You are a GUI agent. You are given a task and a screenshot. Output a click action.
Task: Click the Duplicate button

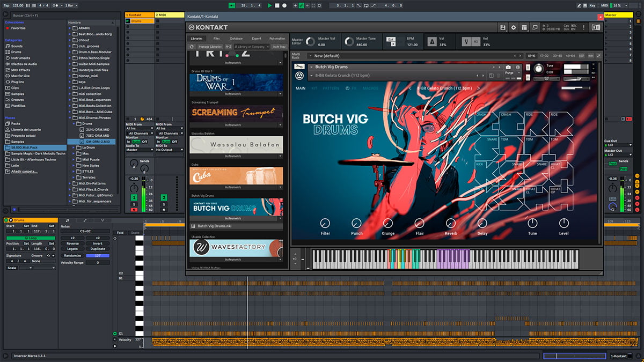pyautogui.click(x=98, y=249)
